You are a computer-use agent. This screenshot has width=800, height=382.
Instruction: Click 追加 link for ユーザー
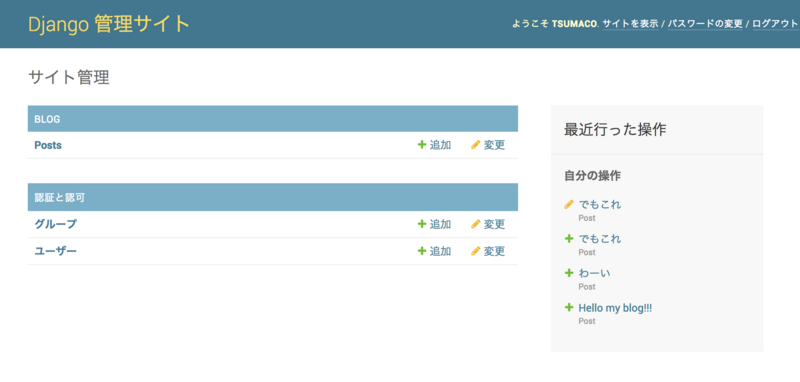(440, 251)
